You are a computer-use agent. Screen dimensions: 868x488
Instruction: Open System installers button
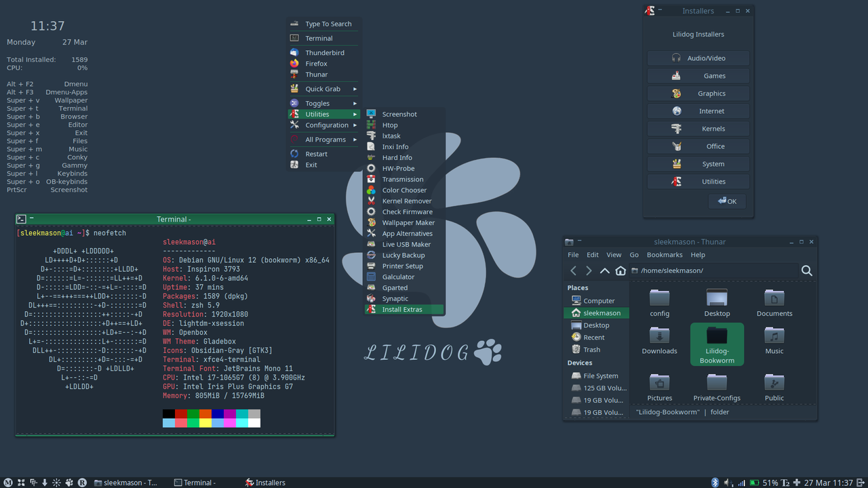click(698, 163)
